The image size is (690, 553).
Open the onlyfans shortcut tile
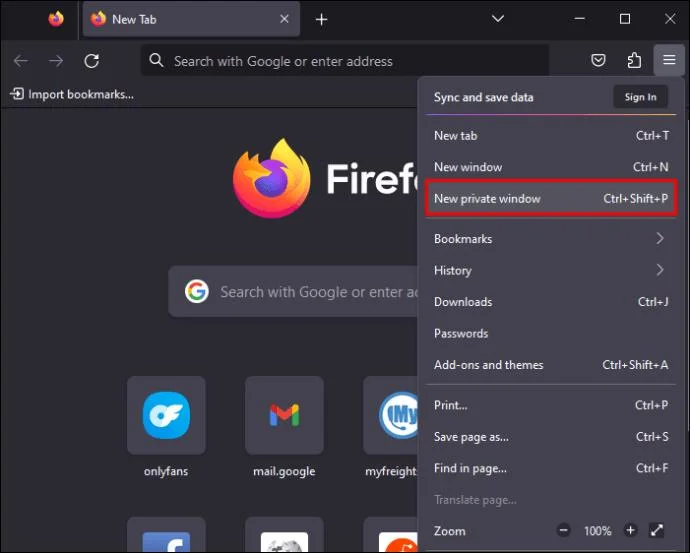pos(166,415)
